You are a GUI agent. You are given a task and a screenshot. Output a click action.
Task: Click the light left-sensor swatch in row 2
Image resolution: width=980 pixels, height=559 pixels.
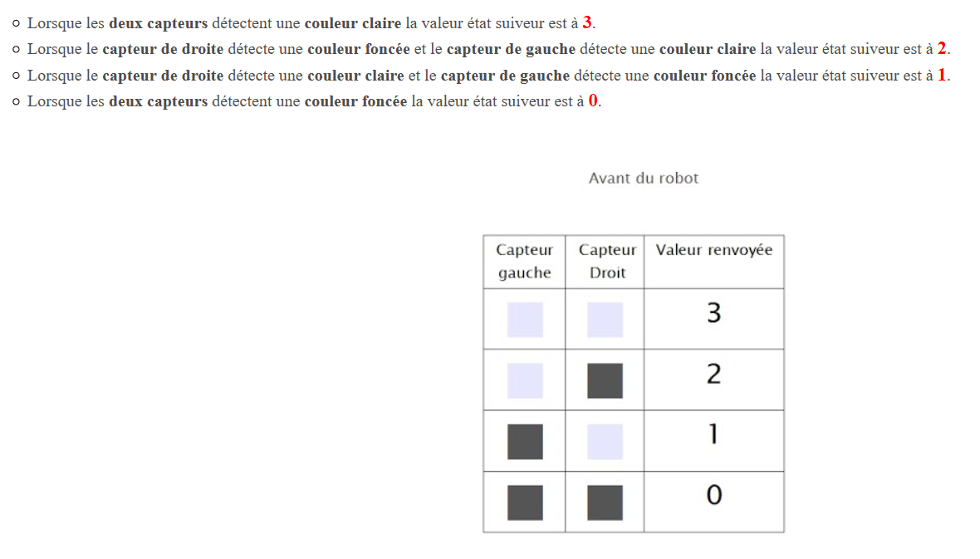point(525,380)
